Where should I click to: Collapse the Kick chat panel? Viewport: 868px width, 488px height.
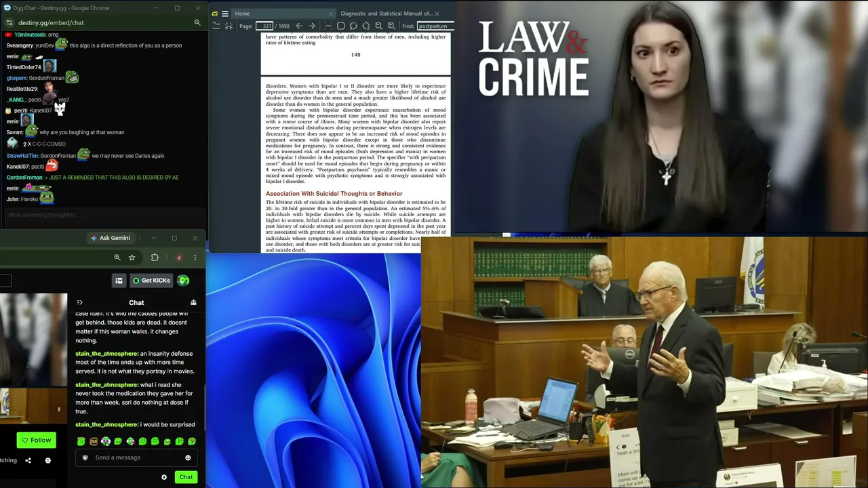pyautogui.click(x=79, y=302)
